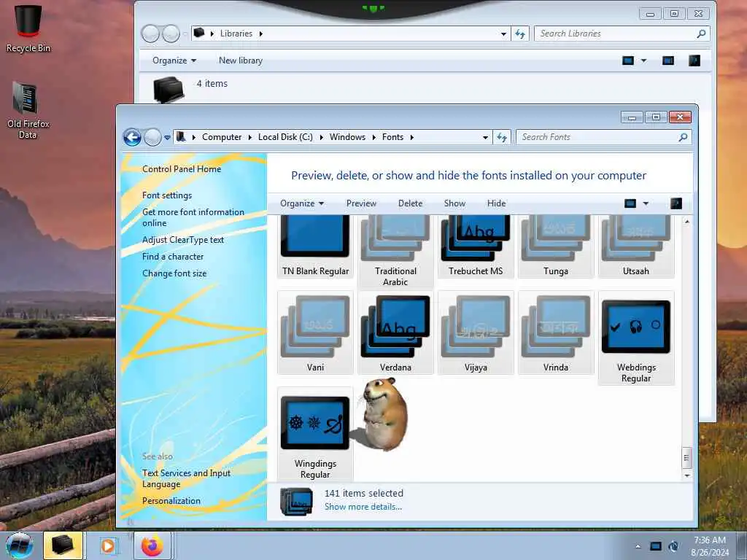Open Windows Media Player from taskbar

pos(108,545)
